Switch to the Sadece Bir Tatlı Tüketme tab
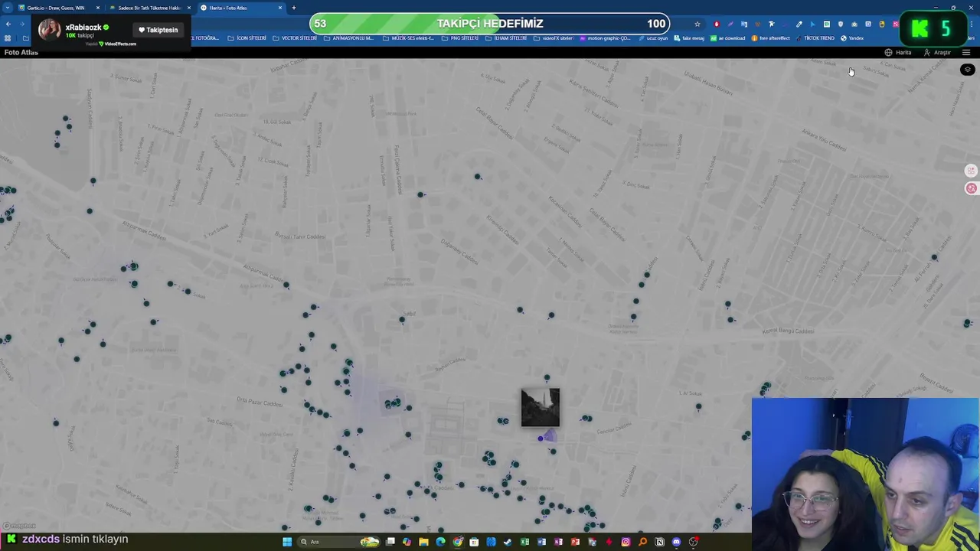980x551 pixels. click(149, 8)
